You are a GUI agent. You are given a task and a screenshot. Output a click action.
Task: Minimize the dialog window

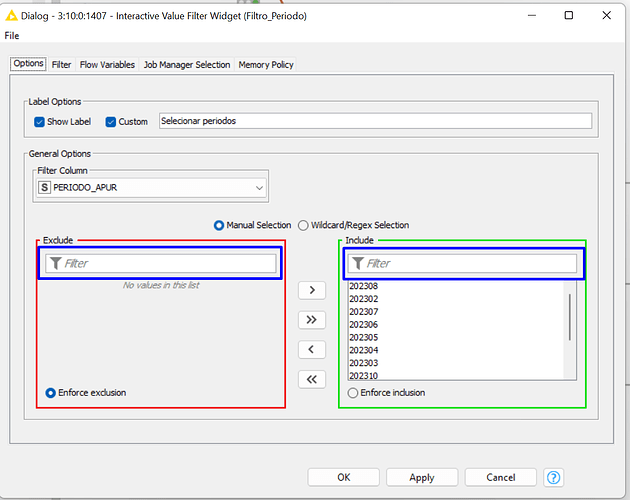pos(532,16)
